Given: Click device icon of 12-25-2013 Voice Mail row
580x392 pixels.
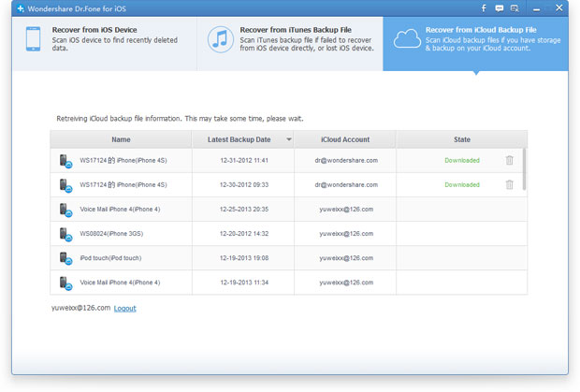Looking at the screenshot, I should tap(65, 210).
